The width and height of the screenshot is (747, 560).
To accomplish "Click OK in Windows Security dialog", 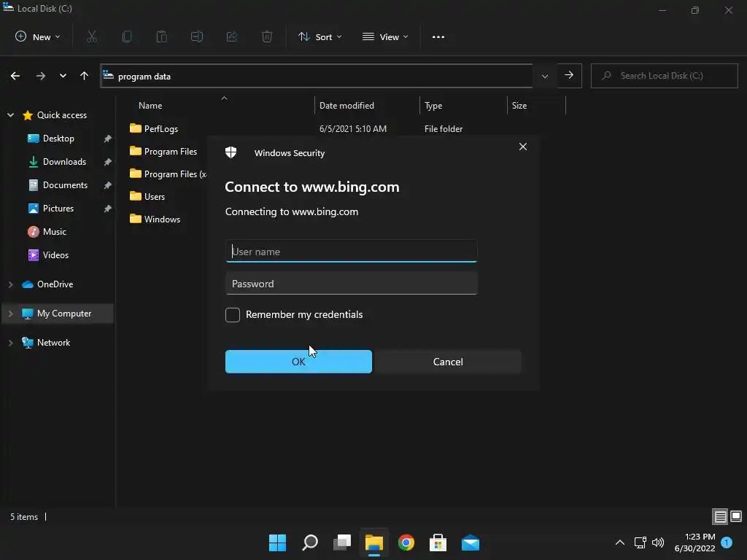I will pos(298,362).
